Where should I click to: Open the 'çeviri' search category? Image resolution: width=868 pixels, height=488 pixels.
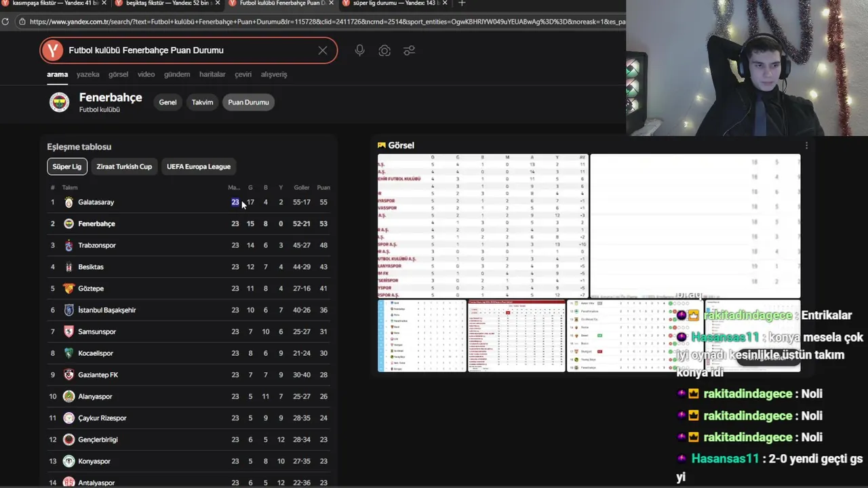[243, 75]
